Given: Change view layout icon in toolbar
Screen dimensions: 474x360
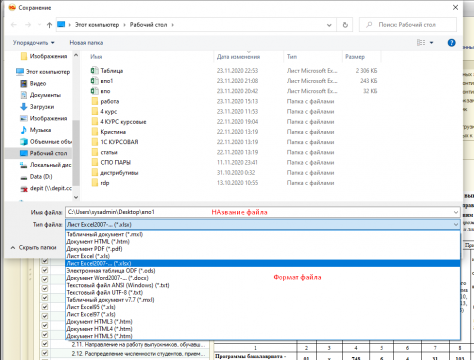Looking at the screenshot, I should pyautogui.click(x=421, y=43).
